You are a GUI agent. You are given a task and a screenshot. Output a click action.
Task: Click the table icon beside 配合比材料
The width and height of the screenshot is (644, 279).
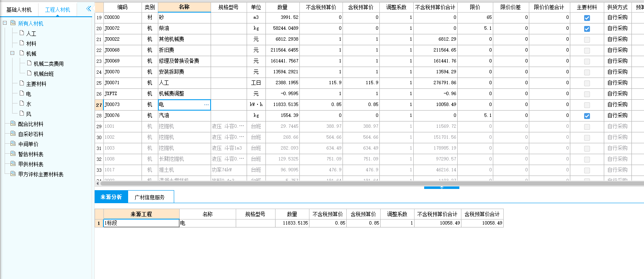pos(13,124)
